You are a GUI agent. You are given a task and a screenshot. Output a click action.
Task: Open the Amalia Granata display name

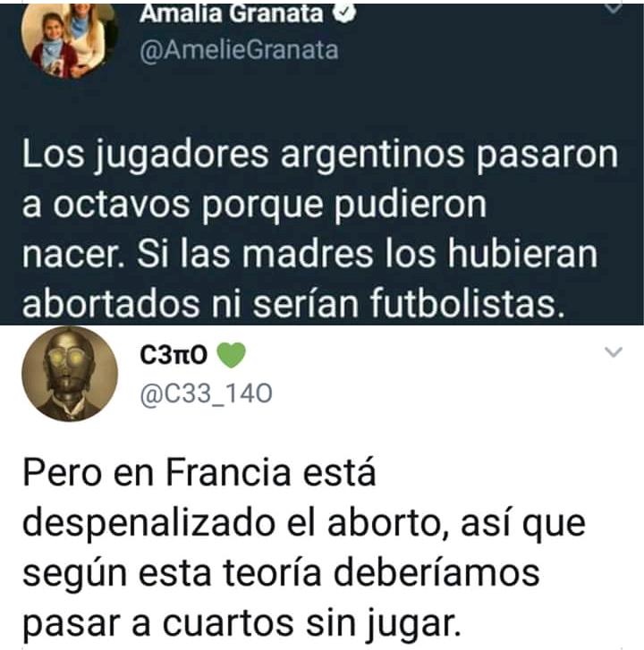click(x=231, y=14)
